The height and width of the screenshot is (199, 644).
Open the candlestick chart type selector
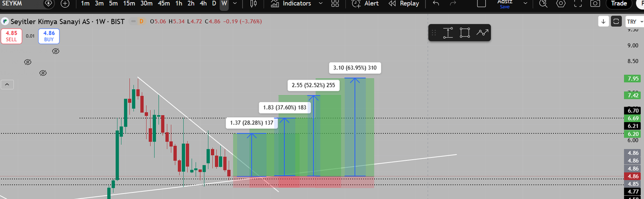click(x=253, y=3)
